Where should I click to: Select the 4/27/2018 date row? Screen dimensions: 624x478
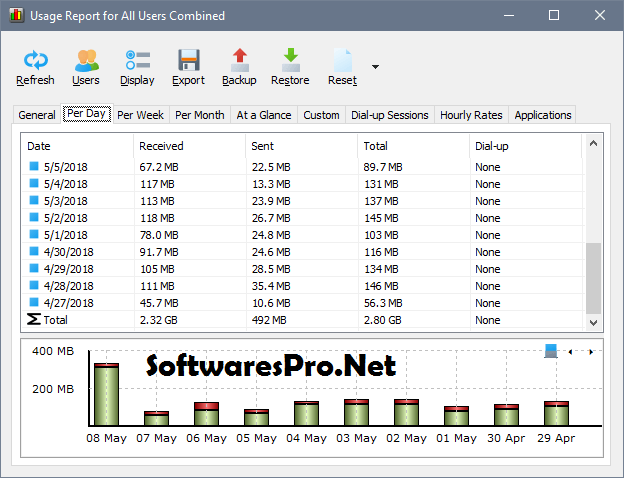pos(302,303)
